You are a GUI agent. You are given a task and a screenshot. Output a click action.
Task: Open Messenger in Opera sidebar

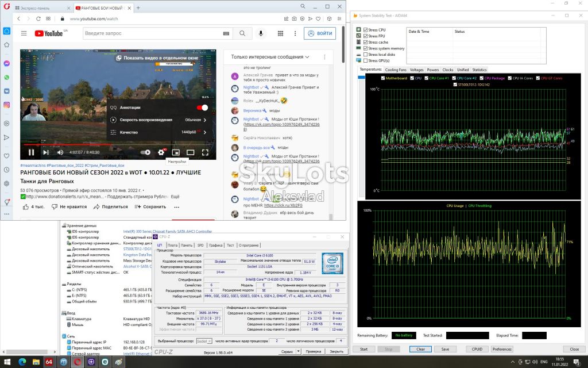click(7, 63)
